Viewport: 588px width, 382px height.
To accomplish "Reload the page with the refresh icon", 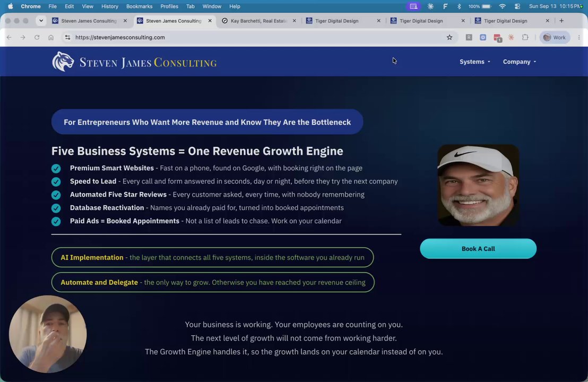I will (x=37, y=38).
